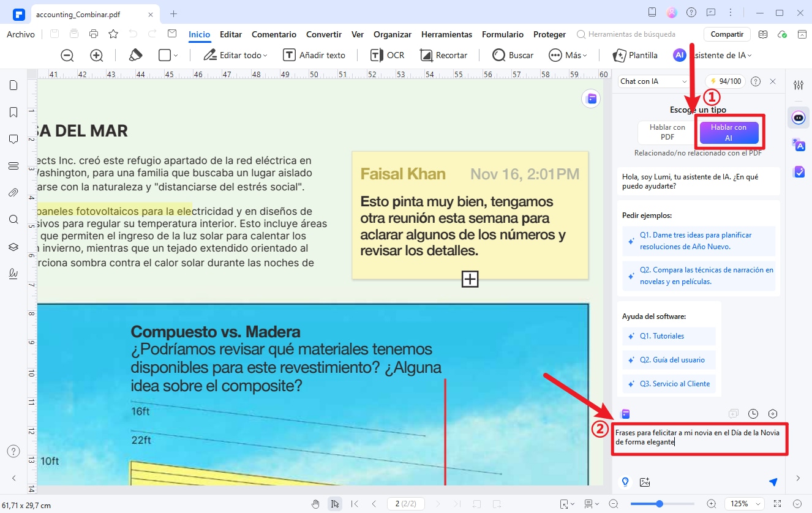The width and height of the screenshot is (812, 513).
Task: Switch to Hablar con PDF mode
Action: [x=667, y=132]
